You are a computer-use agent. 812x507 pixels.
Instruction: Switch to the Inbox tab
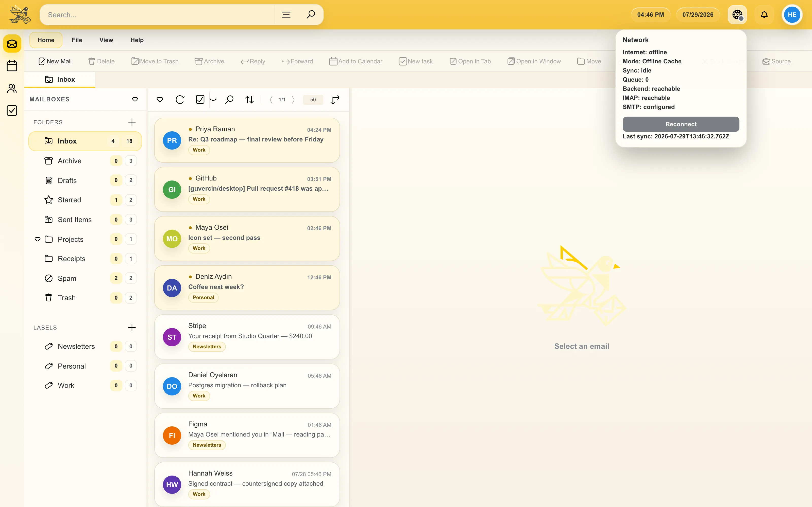click(60, 79)
